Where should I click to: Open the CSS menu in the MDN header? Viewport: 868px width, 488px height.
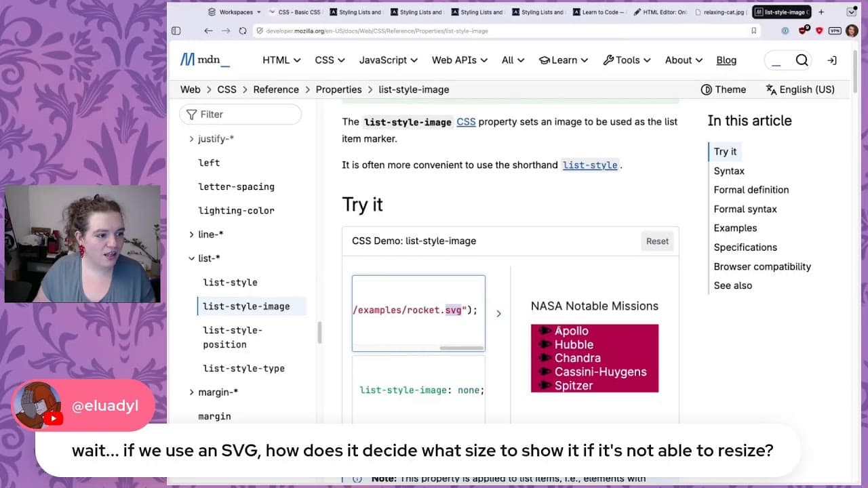(330, 60)
